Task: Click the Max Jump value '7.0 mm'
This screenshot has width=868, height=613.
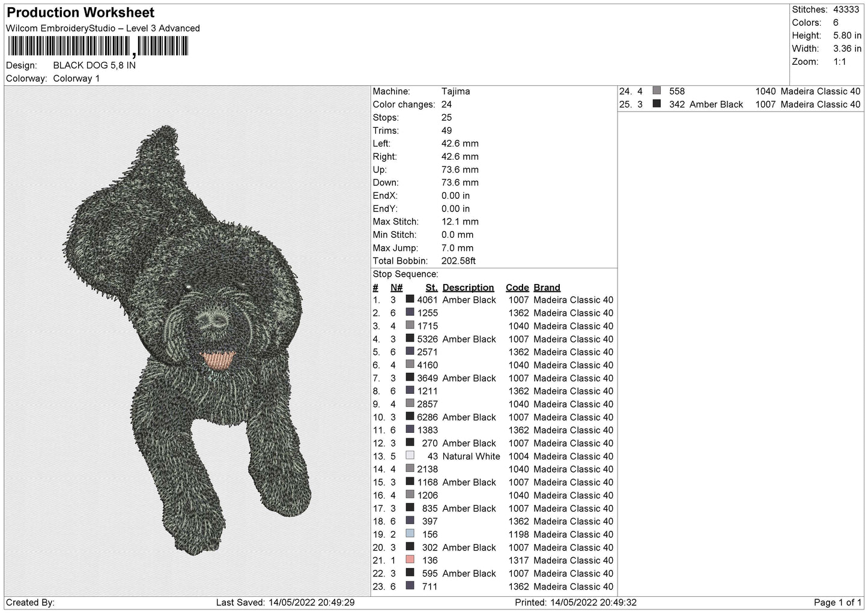Action: click(457, 248)
